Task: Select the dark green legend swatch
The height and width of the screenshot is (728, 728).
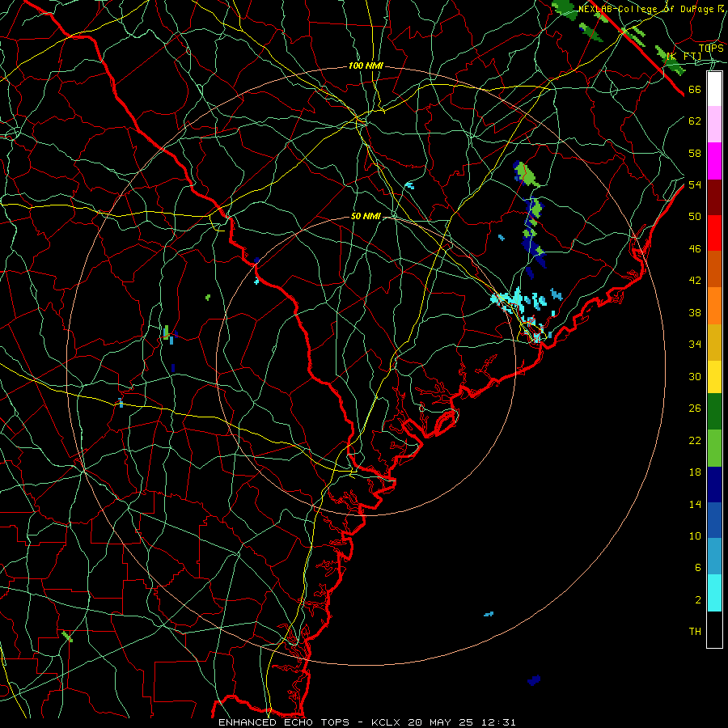Action: (714, 412)
